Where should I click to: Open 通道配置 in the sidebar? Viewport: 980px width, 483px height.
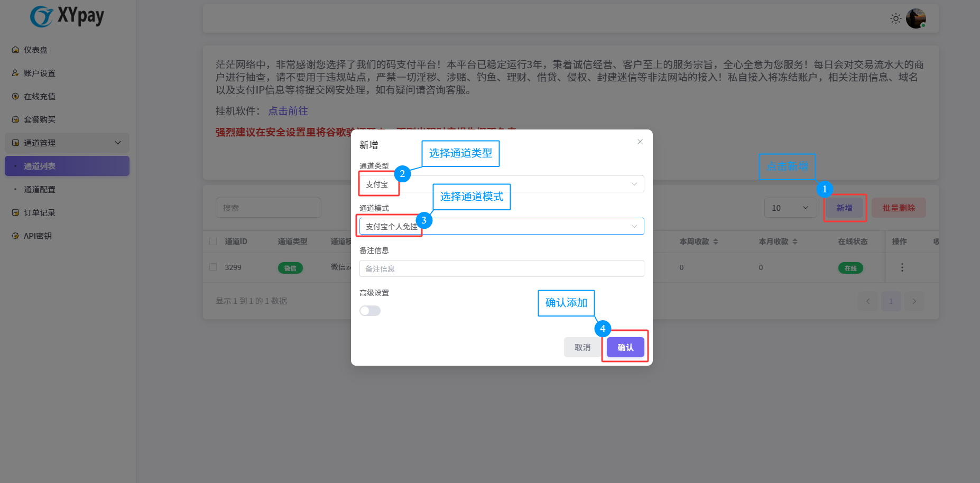tap(39, 189)
